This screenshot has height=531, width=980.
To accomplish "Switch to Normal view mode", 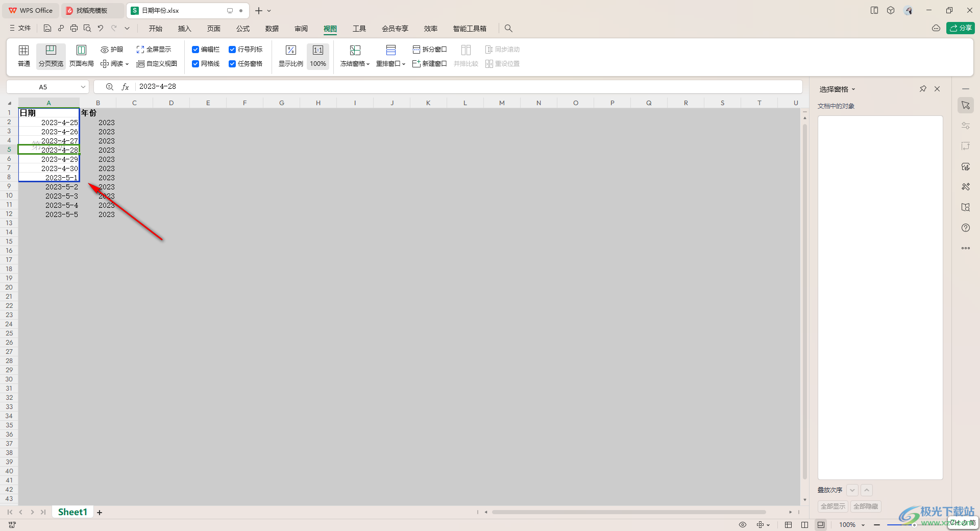I will pyautogui.click(x=24, y=56).
